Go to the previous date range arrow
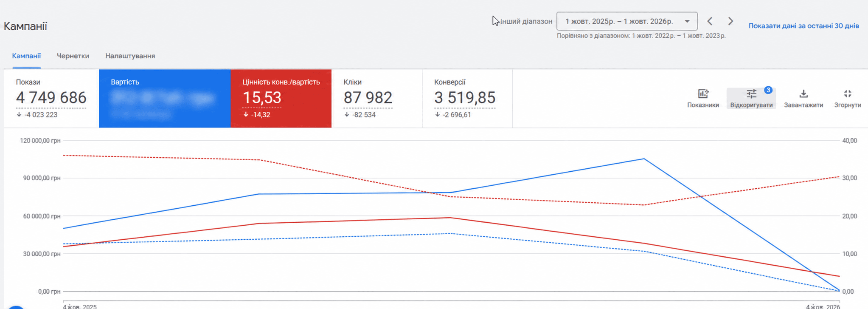This screenshot has height=309, width=868. 710,21
